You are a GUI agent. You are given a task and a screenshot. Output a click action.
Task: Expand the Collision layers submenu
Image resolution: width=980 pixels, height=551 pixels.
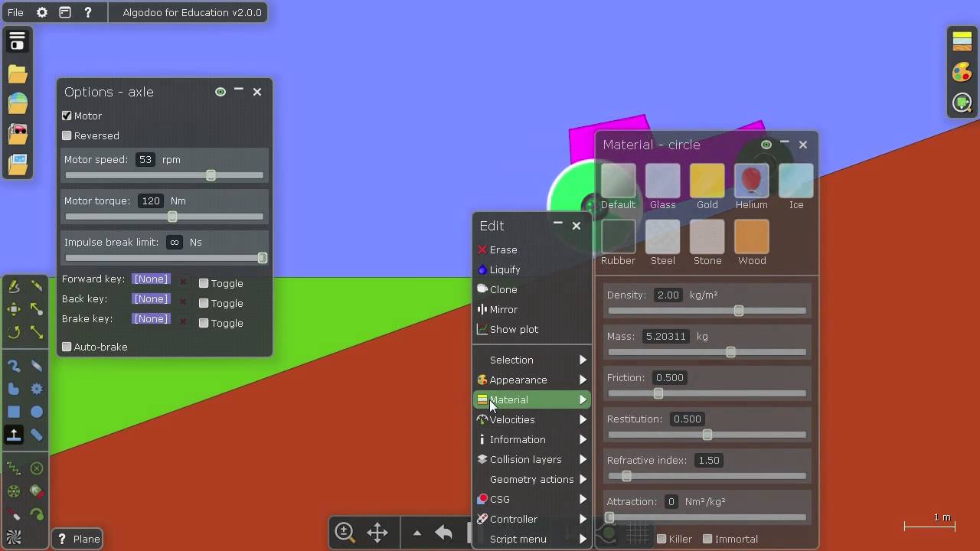[x=532, y=459]
